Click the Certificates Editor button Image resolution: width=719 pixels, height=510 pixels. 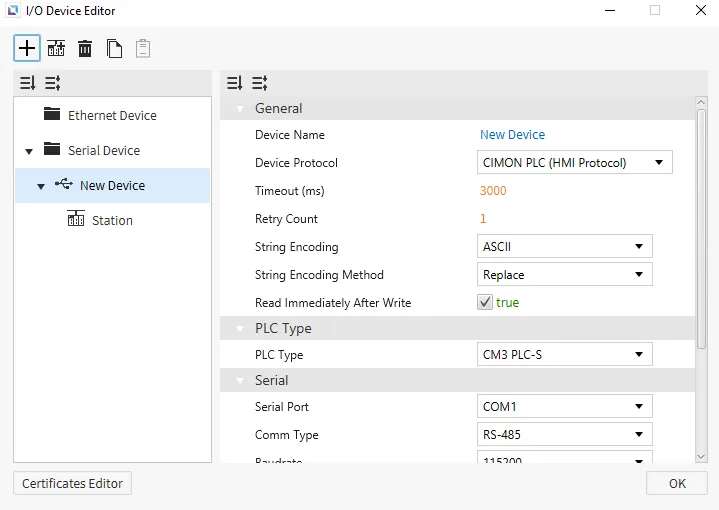point(72,483)
